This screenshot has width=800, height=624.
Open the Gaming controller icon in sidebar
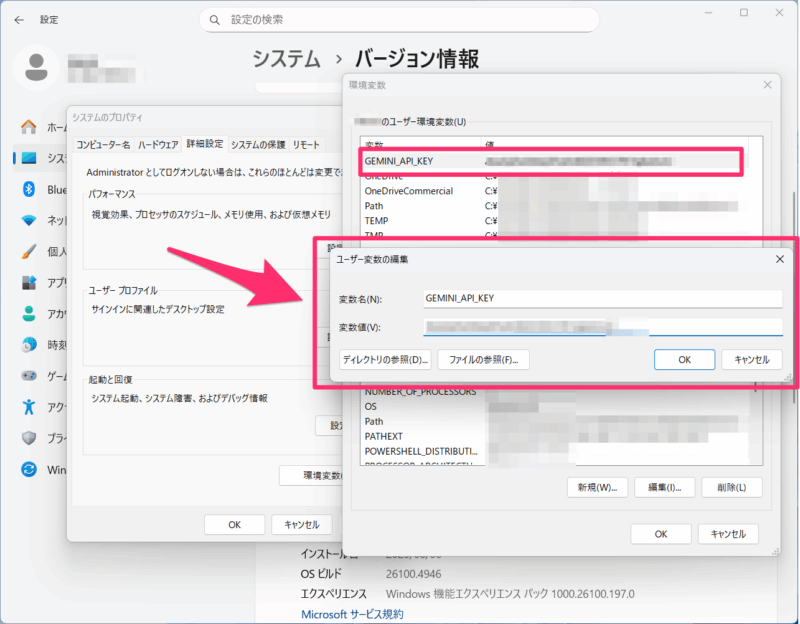[x=29, y=376]
